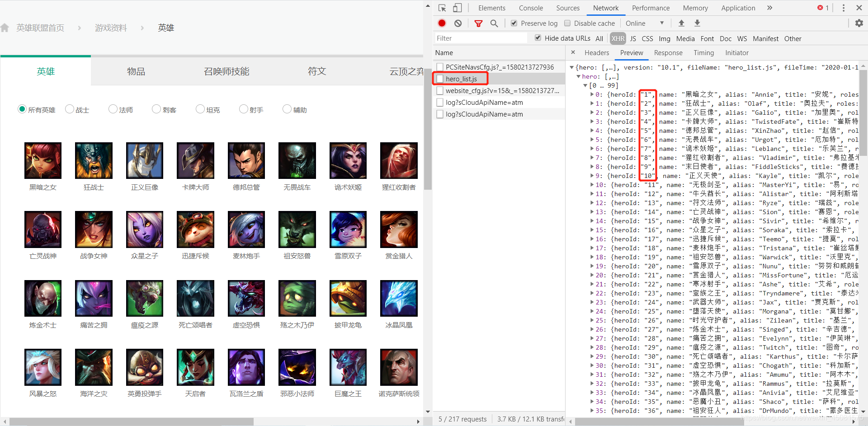The image size is (868, 426).
Task: Open network search magnifier icon
Action: click(x=494, y=23)
